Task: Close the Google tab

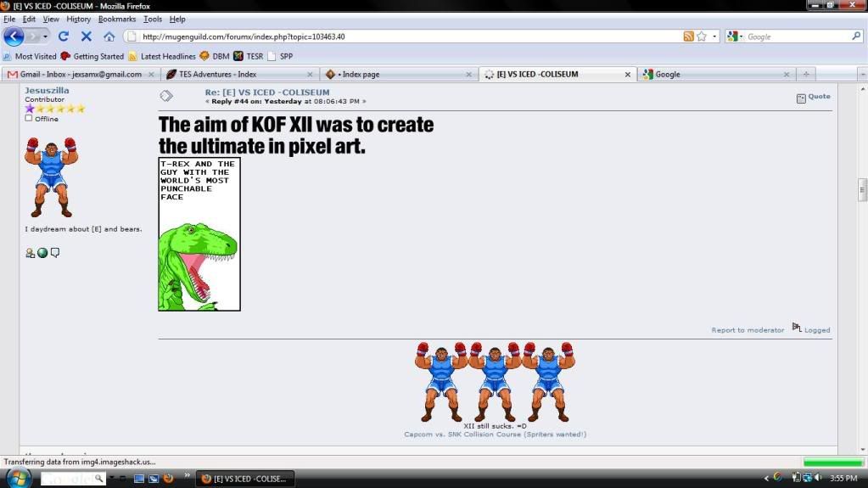Action: coord(787,74)
